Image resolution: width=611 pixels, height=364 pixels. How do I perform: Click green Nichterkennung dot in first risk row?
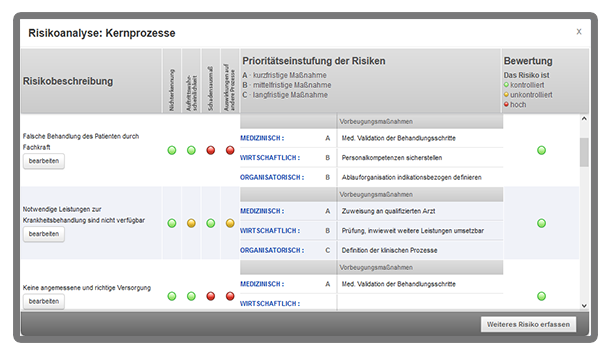(172, 150)
